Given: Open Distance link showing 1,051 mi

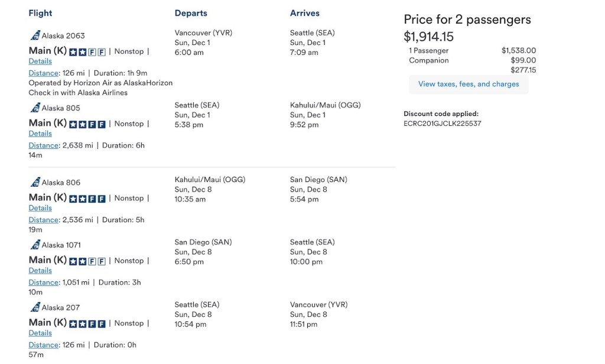Looking at the screenshot, I should (x=44, y=282).
